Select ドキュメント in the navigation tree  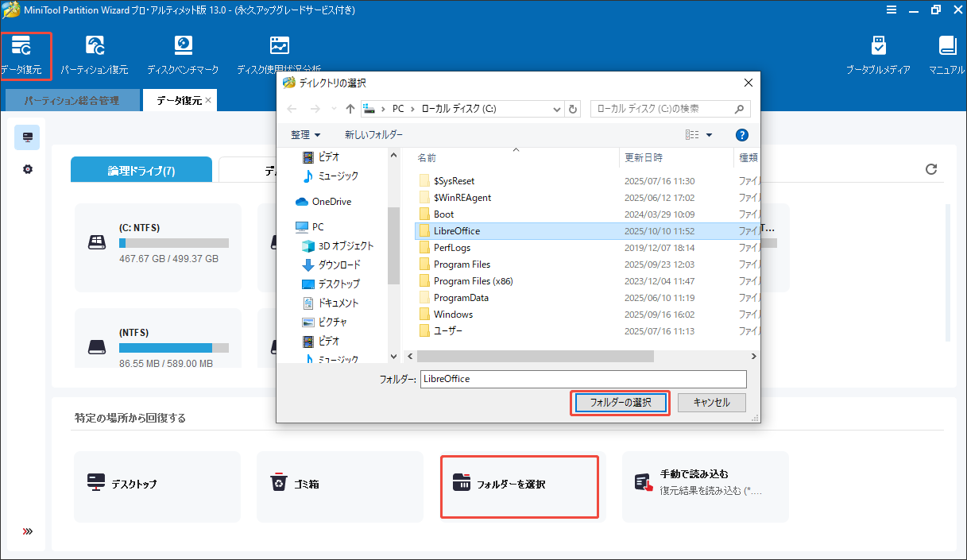click(331, 303)
